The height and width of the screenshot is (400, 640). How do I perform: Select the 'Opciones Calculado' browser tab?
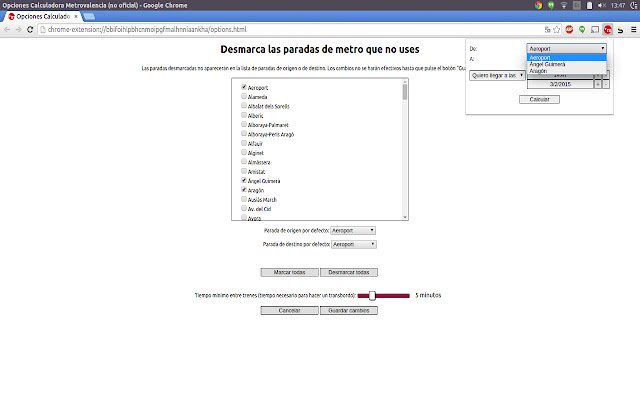coord(42,16)
